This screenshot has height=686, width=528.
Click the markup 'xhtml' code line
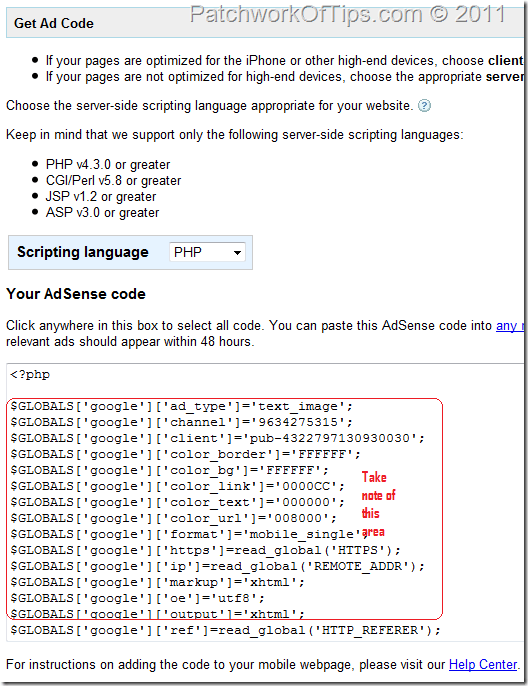(157, 582)
